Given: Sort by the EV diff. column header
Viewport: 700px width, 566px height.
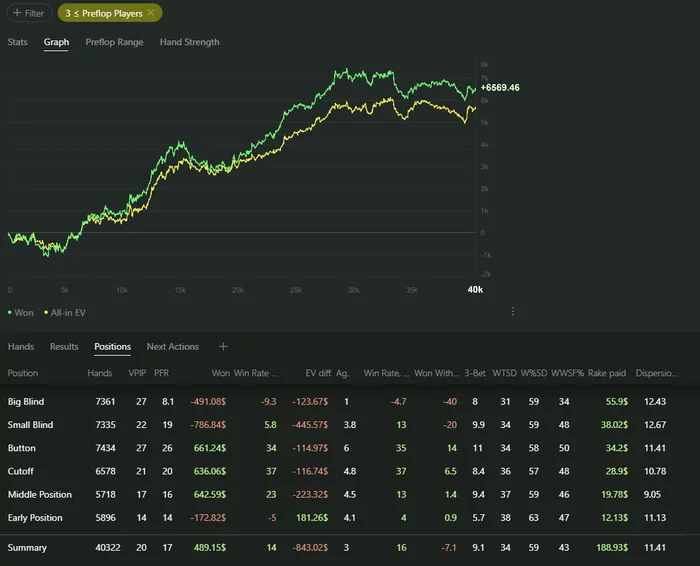Looking at the screenshot, I should click(x=318, y=373).
